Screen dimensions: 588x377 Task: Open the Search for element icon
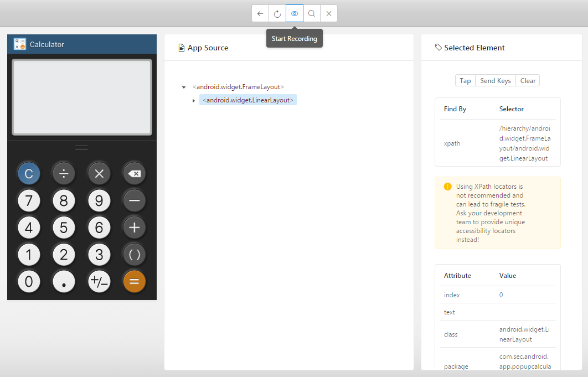[x=312, y=14]
